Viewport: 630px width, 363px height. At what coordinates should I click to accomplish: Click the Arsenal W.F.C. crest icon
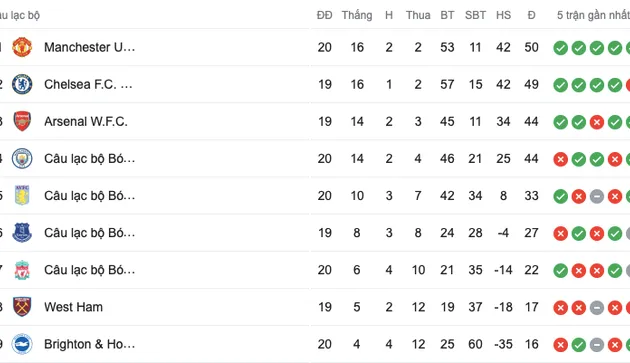[22, 121]
